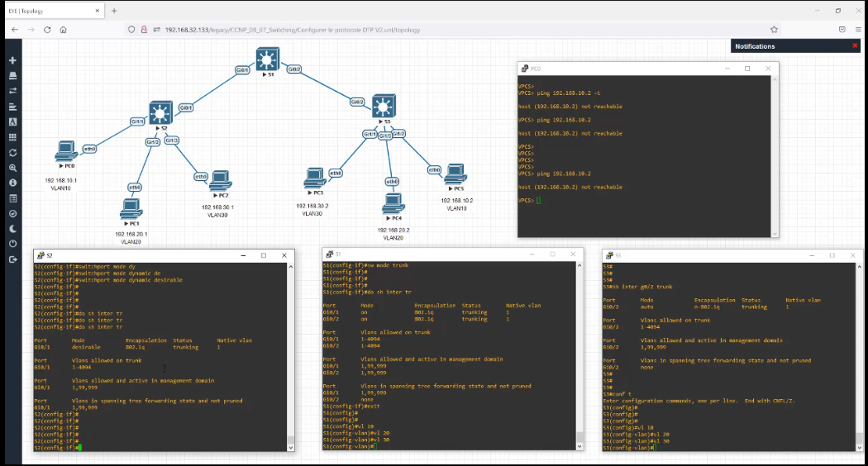Open the Add an object sidebar icon
The image size is (868, 466).
coord(12,60)
